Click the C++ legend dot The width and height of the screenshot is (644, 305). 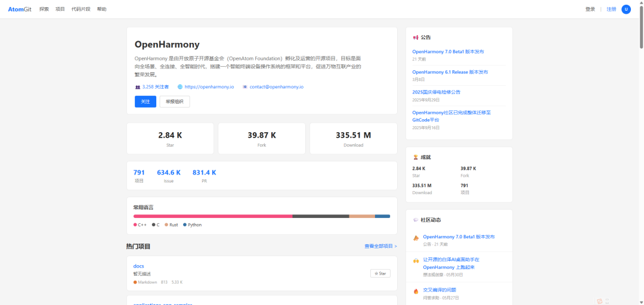(x=135, y=225)
